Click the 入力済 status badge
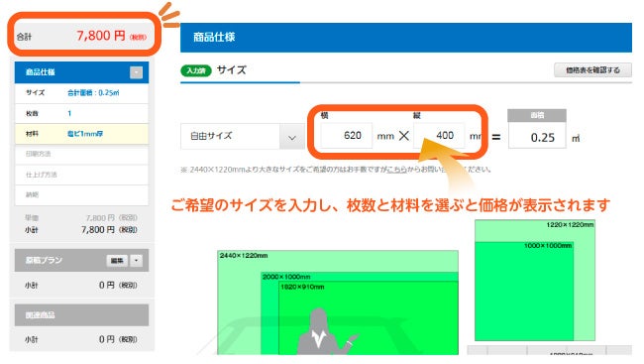Screen dimensions: 644x364 (196, 70)
